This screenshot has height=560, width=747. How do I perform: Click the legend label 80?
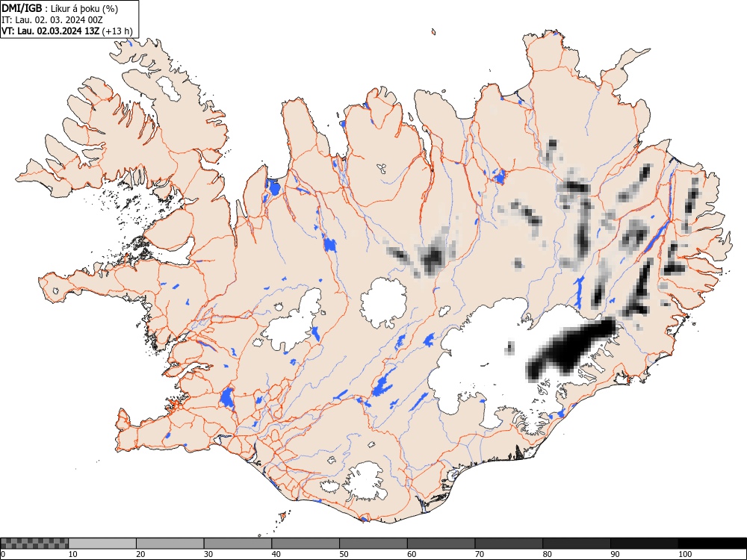(x=547, y=554)
